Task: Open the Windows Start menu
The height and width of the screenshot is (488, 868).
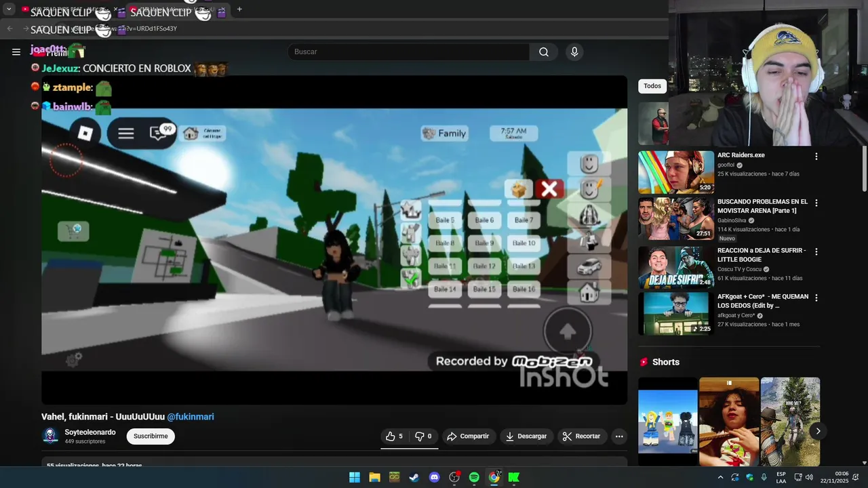Action: coord(355,477)
